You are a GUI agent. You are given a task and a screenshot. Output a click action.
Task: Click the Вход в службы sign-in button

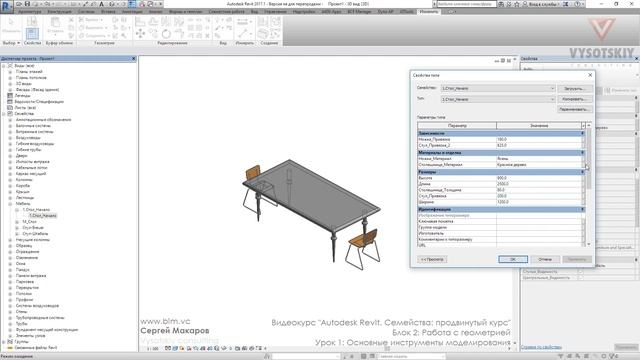[x=542, y=4]
